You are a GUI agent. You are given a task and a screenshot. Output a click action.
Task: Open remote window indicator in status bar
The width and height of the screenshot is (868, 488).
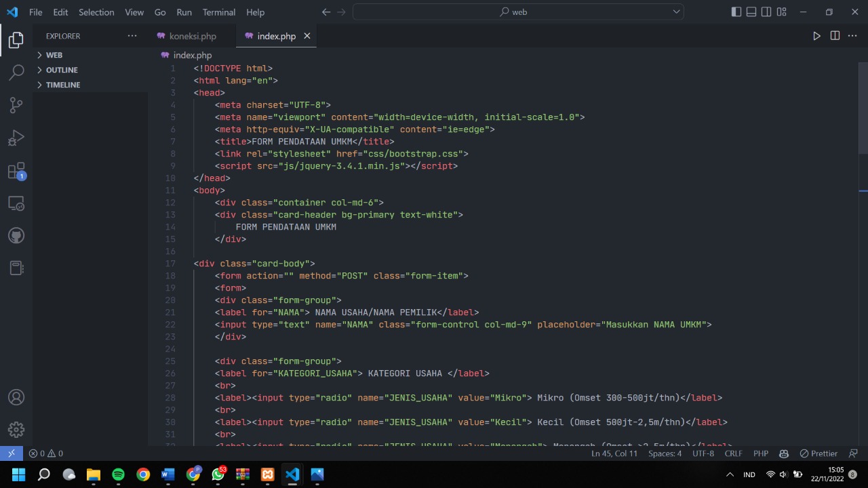[12, 453]
